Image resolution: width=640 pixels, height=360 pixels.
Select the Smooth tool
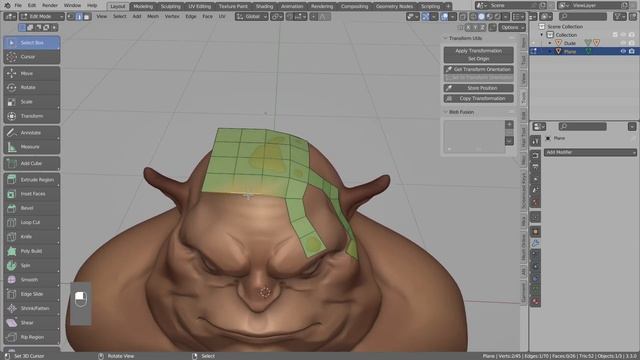[x=31, y=280]
